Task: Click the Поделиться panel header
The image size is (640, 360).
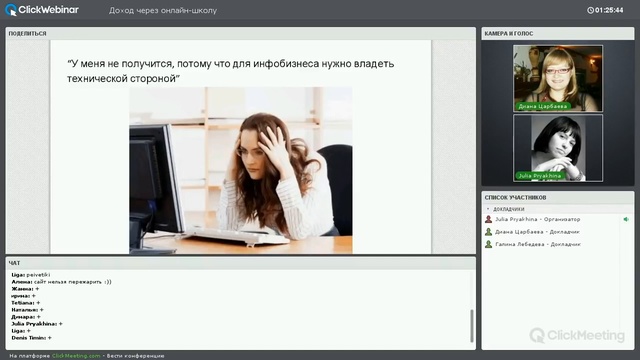Action: pyautogui.click(x=241, y=33)
